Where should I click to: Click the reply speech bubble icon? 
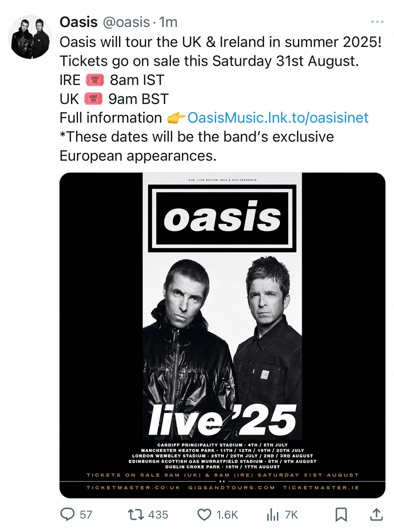coord(67,514)
